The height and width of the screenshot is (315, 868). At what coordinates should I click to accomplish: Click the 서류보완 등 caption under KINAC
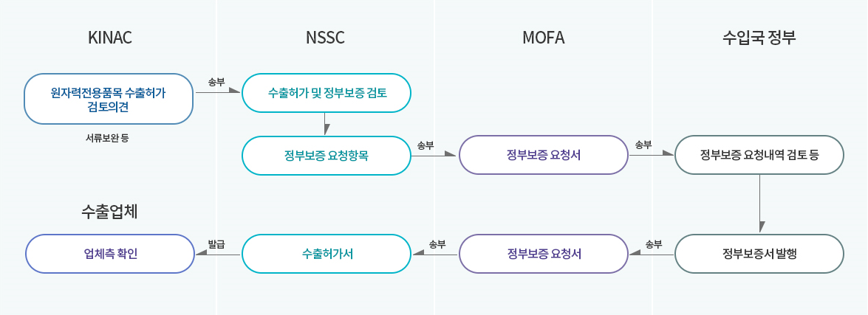107,138
